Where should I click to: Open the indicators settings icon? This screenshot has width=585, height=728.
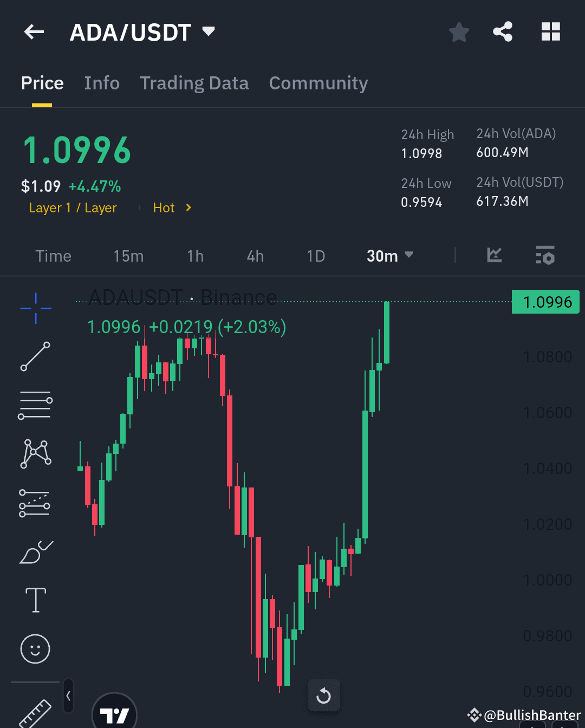click(x=545, y=255)
